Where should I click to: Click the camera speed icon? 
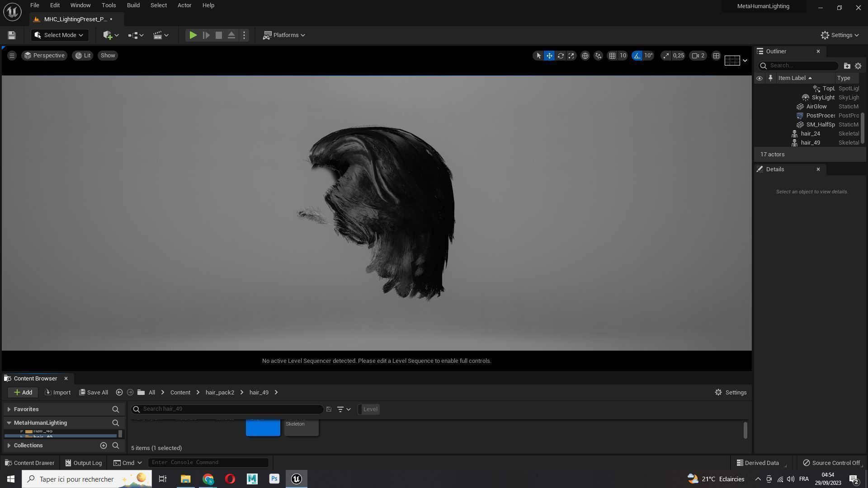click(x=696, y=56)
